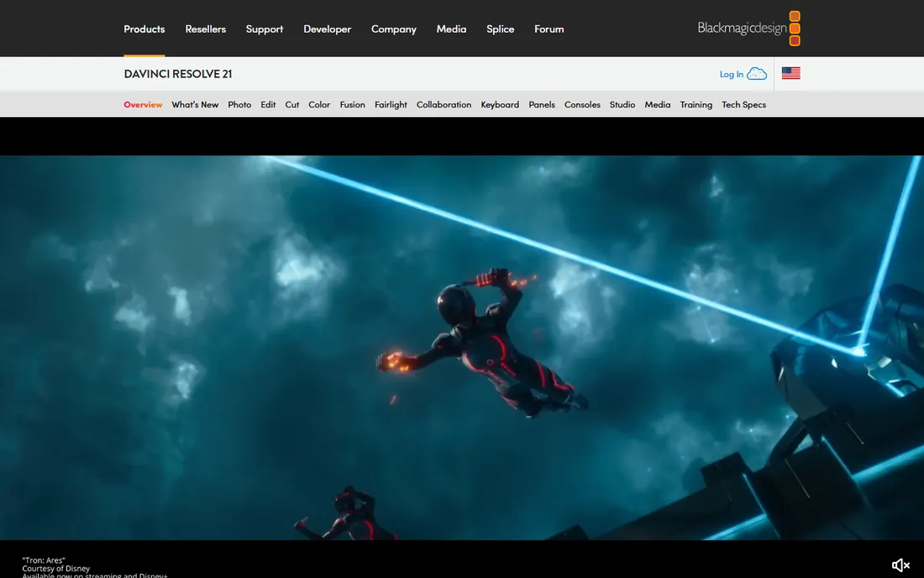Open the Media item in top navigation
This screenshot has width=924, height=578.
pos(451,29)
